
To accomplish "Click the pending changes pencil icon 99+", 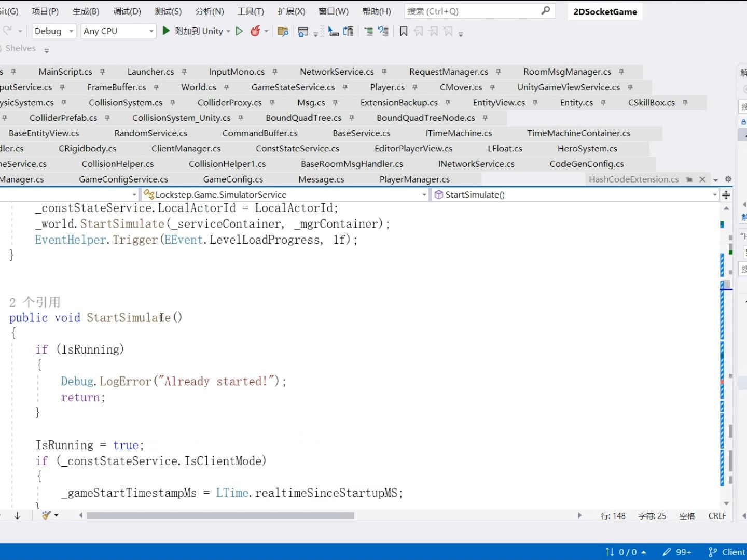I will click(677, 552).
